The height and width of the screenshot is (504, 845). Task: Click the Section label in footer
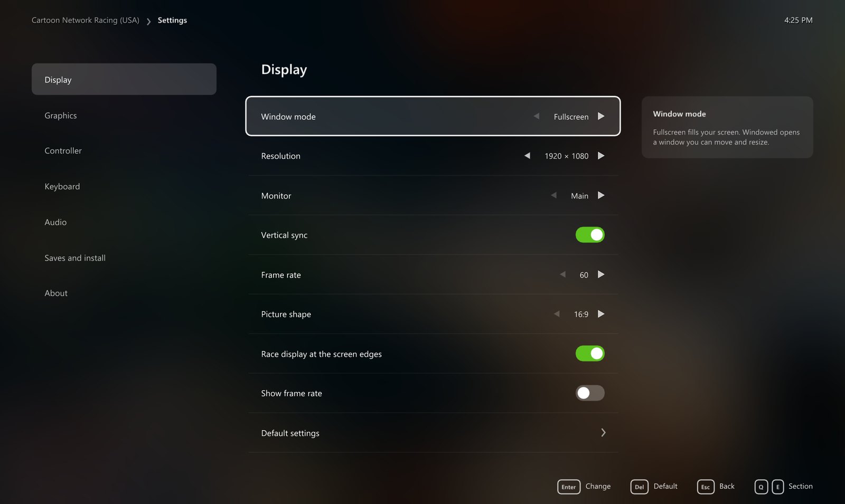801,486
